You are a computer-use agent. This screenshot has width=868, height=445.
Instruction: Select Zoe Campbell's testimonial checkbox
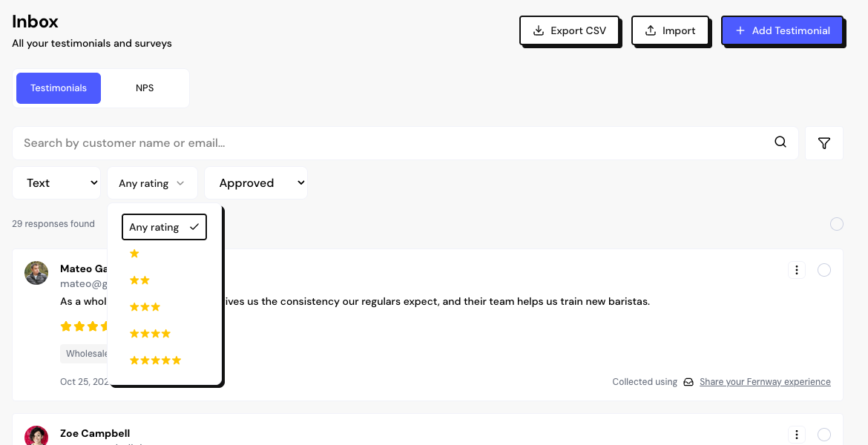pos(823,435)
